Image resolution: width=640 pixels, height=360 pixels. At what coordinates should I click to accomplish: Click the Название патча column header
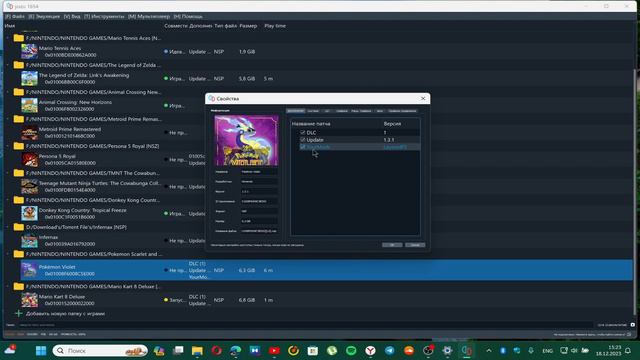click(311, 124)
